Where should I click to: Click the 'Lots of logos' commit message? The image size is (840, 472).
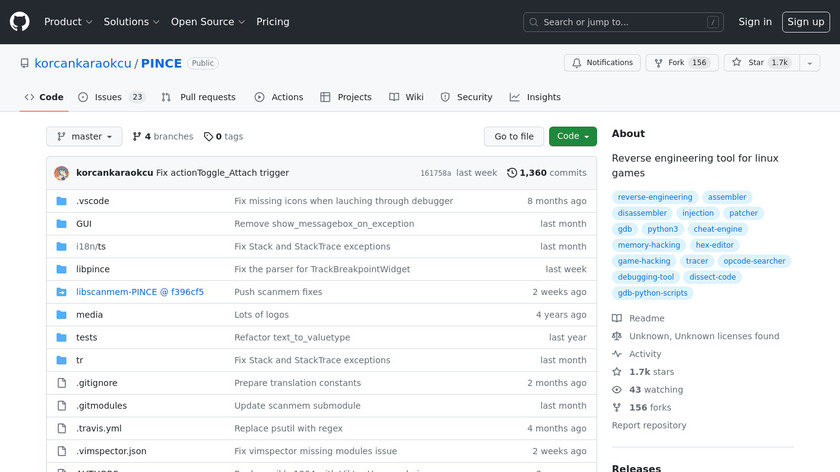(x=261, y=314)
